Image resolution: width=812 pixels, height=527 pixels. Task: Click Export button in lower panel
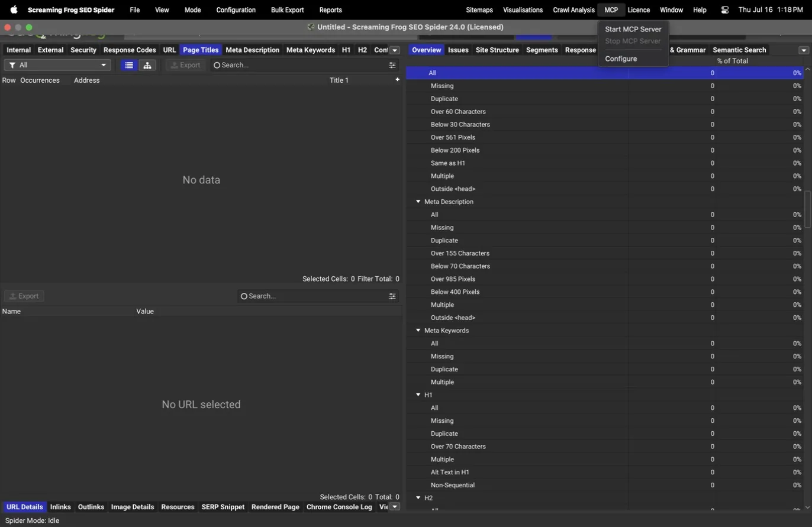click(x=24, y=296)
